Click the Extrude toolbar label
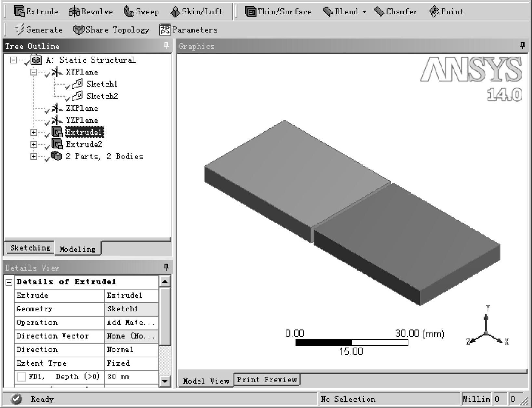 (42, 12)
